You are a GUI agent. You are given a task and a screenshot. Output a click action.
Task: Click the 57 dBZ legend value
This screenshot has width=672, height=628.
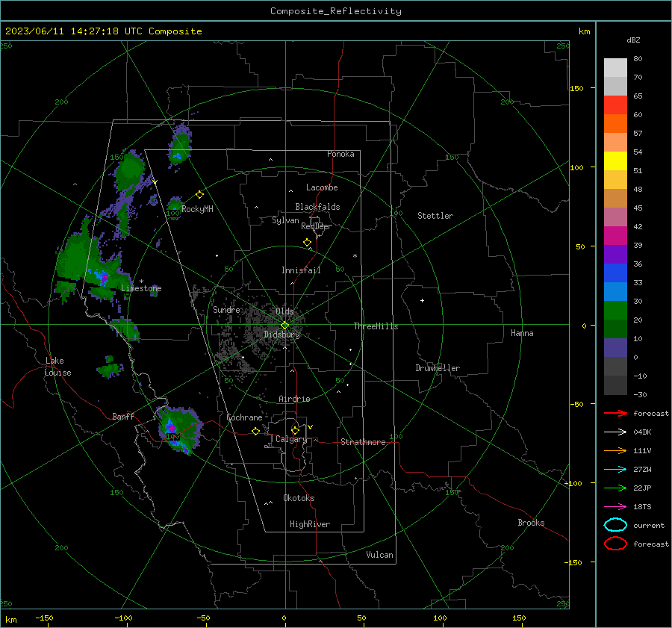[638, 134]
